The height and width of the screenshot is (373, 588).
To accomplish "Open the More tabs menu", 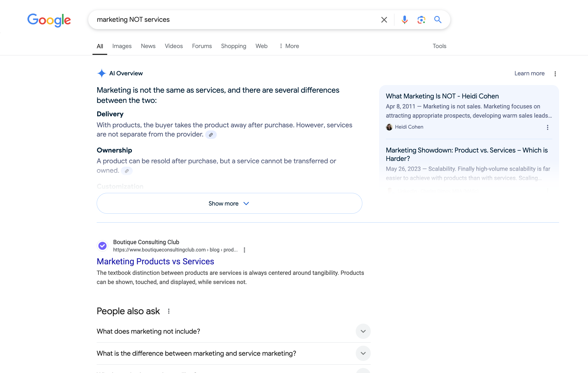I will pyautogui.click(x=289, y=46).
